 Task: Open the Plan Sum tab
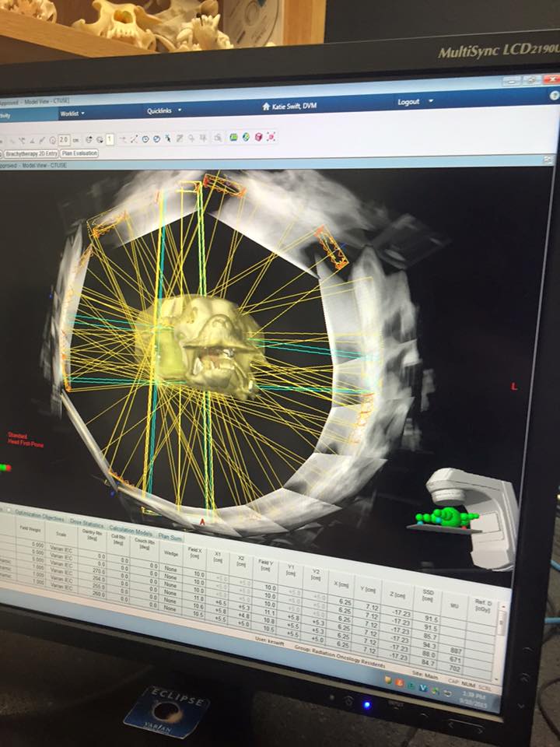click(170, 535)
